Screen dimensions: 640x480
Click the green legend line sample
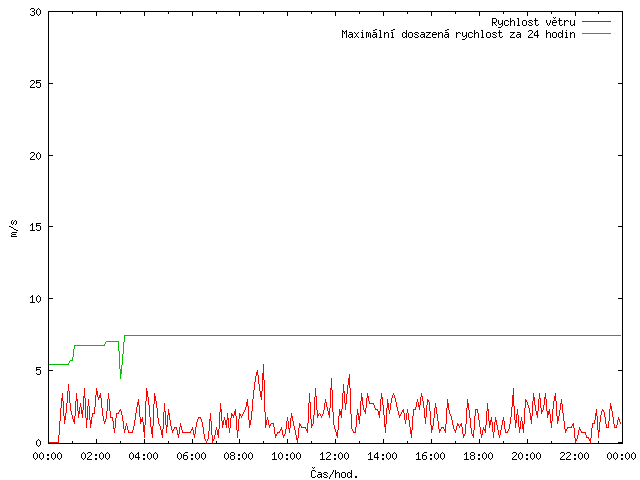pos(596,33)
